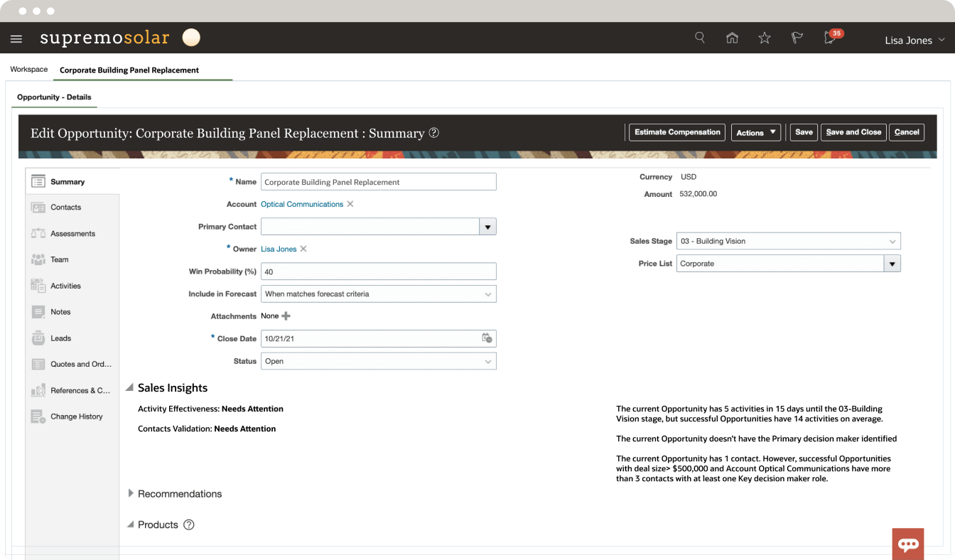Image resolution: width=955 pixels, height=560 pixels.
Task: Open the global search magnifier
Action: tap(699, 37)
